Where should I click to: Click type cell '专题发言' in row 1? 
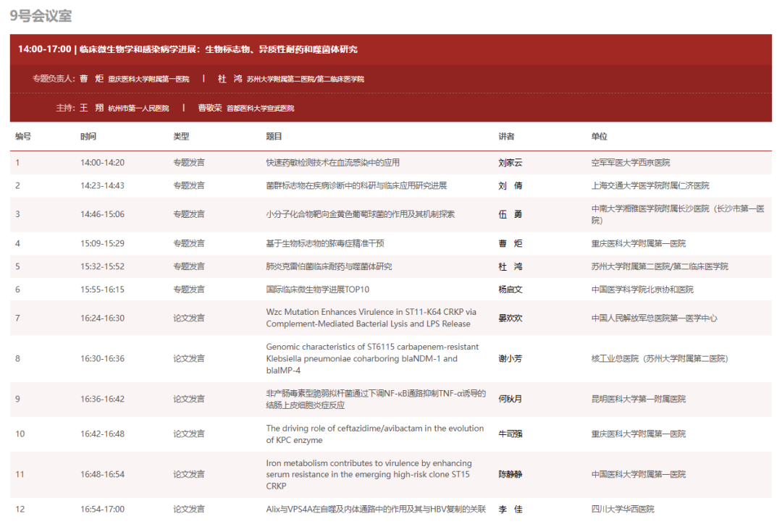(189, 163)
